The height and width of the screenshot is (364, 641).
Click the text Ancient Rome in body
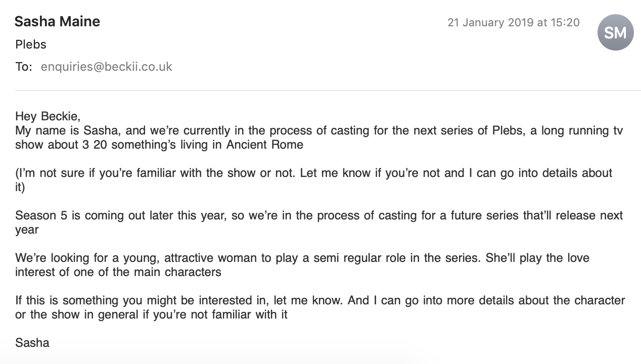[265, 145]
